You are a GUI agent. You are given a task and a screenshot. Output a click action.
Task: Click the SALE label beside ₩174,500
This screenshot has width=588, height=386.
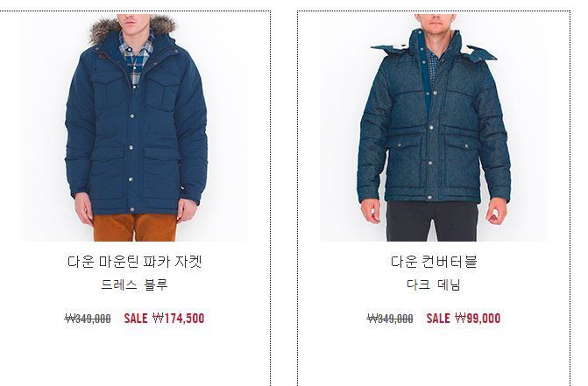tap(136, 319)
